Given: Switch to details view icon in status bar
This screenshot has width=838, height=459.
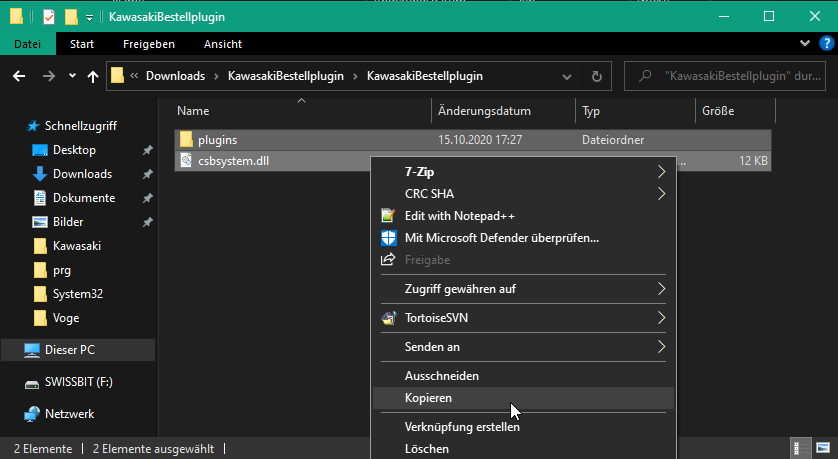Looking at the screenshot, I should click(801, 448).
